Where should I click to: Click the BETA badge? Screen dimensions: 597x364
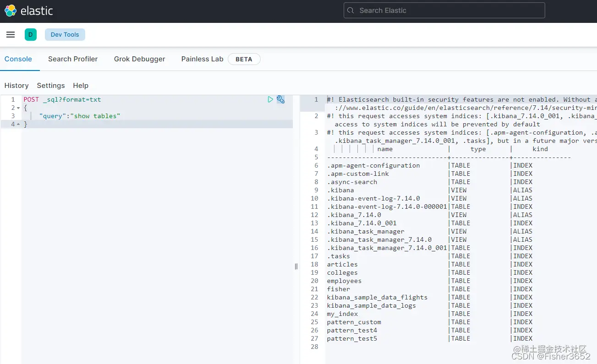click(244, 59)
